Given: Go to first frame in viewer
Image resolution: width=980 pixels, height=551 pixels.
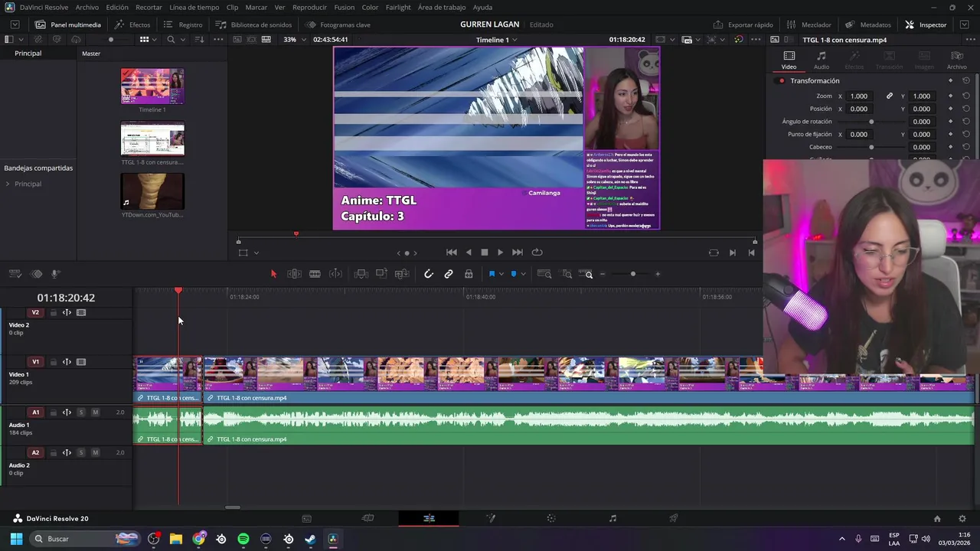Looking at the screenshot, I should pos(452,253).
